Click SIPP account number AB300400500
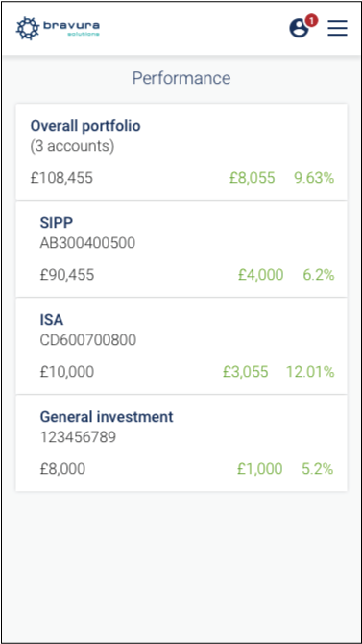 pyautogui.click(x=87, y=243)
